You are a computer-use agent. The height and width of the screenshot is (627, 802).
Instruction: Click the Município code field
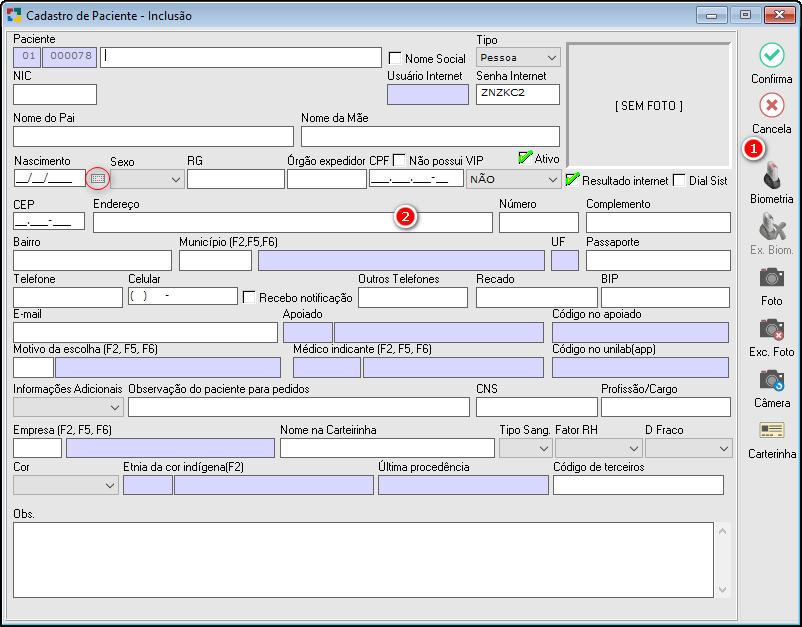(x=215, y=260)
